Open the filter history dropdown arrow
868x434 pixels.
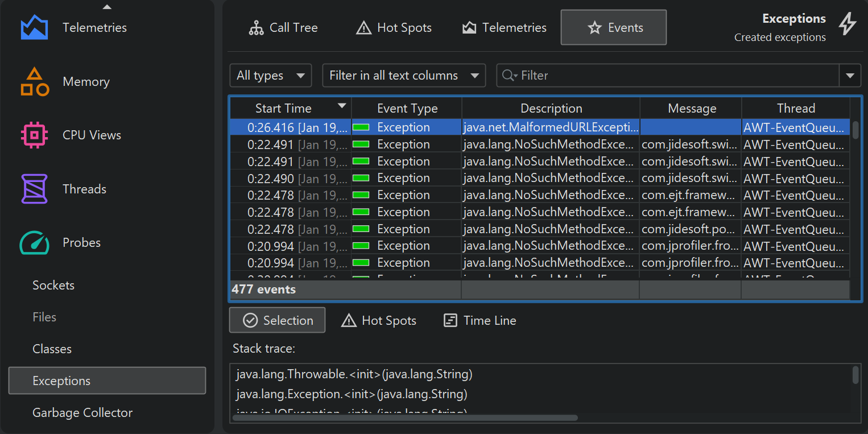click(850, 76)
